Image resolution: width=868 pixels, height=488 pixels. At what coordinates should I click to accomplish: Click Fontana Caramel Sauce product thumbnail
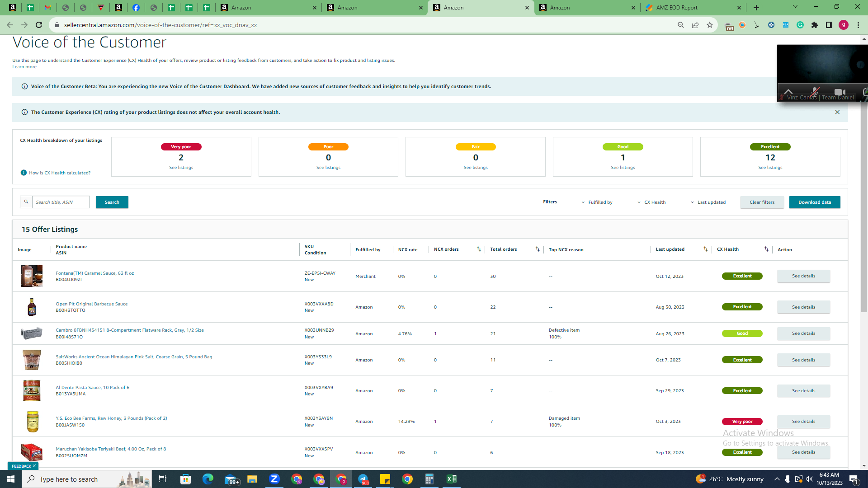[32, 276]
